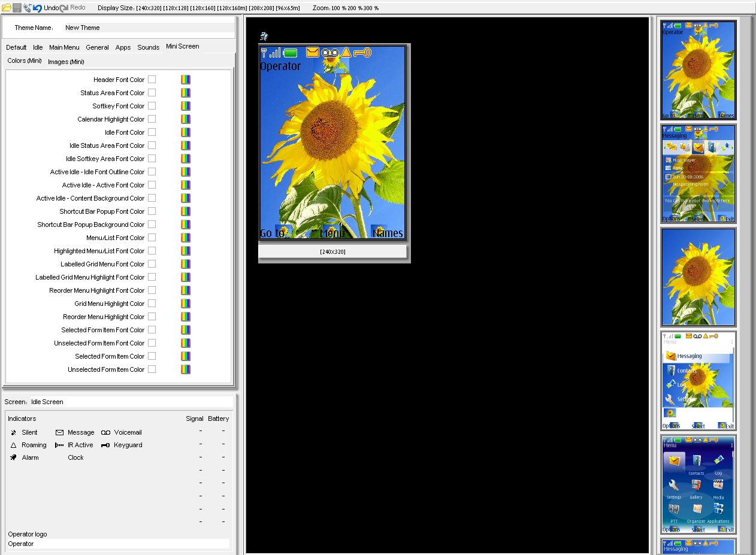Screen dimensions: 756x555
Task: Click the Voicemail indicator icon
Action: point(105,432)
